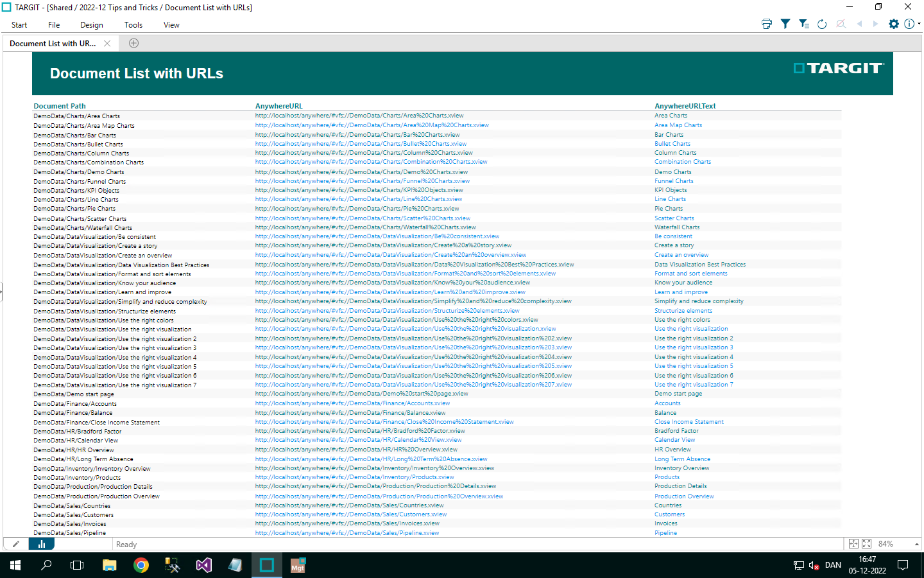The width and height of the screenshot is (924, 578).
Task: Open the criteria filter funnel icon
Action: click(785, 24)
